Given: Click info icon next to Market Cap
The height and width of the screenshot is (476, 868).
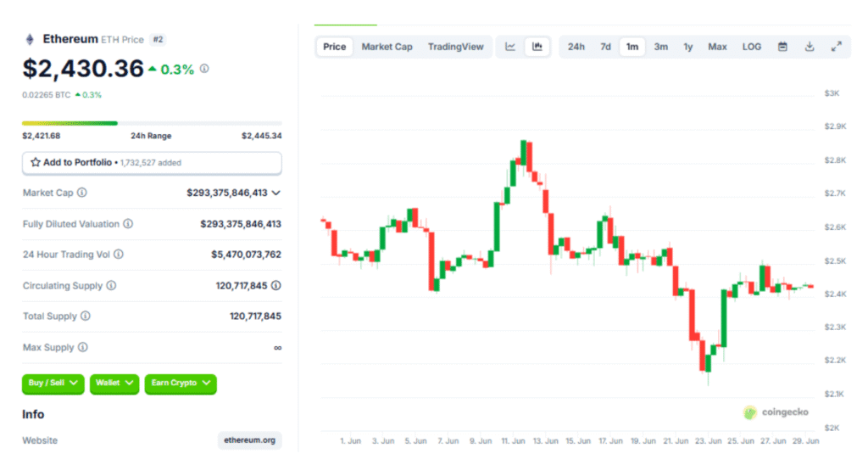Looking at the screenshot, I should [82, 193].
